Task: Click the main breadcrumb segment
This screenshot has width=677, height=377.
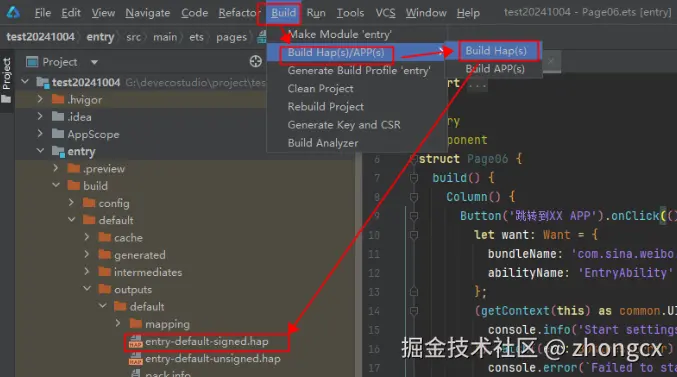Action: tap(165, 37)
